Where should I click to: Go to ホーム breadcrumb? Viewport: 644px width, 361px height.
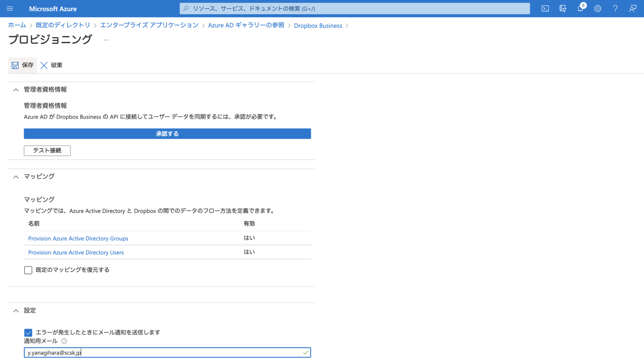click(17, 25)
